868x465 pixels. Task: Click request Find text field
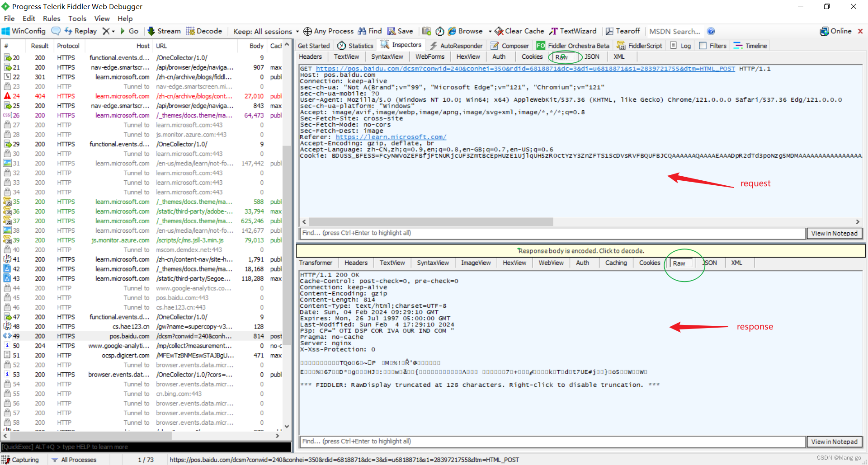click(552, 233)
